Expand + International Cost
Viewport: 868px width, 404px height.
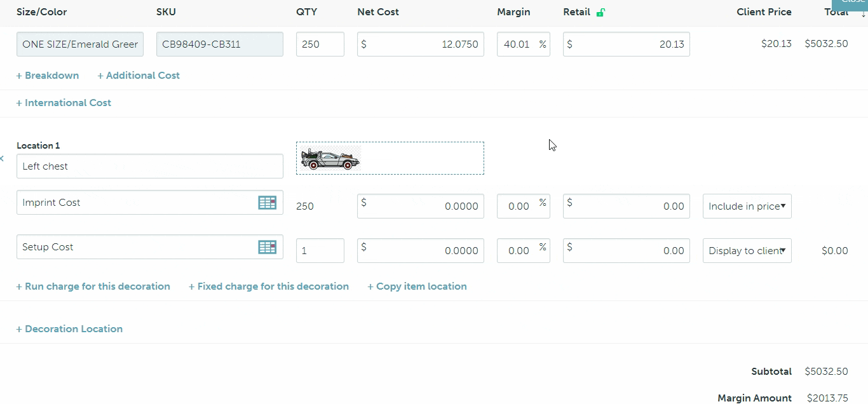pos(64,103)
